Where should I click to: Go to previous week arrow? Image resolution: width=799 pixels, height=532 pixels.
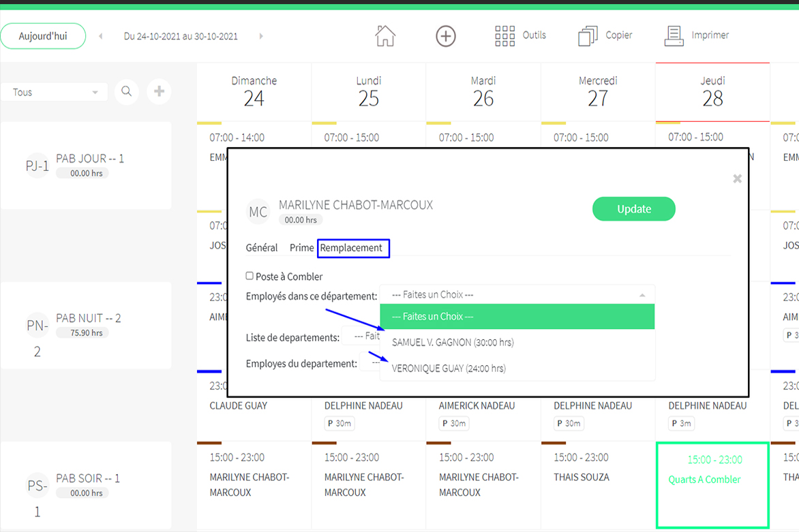(101, 36)
